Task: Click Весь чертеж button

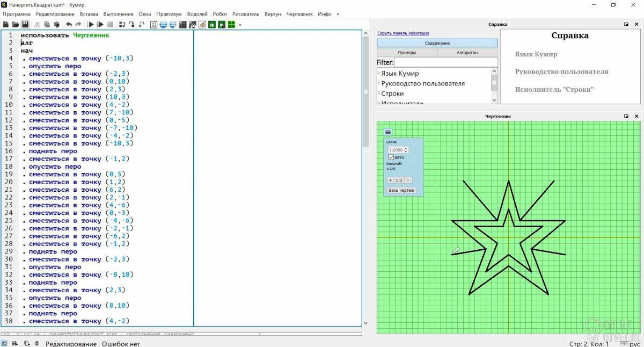Action: click(x=401, y=190)
